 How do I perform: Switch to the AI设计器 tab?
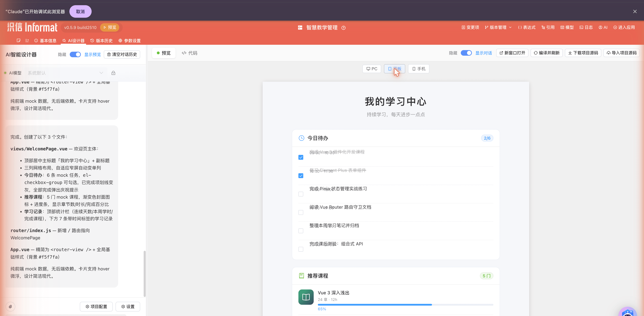point(74,41)
